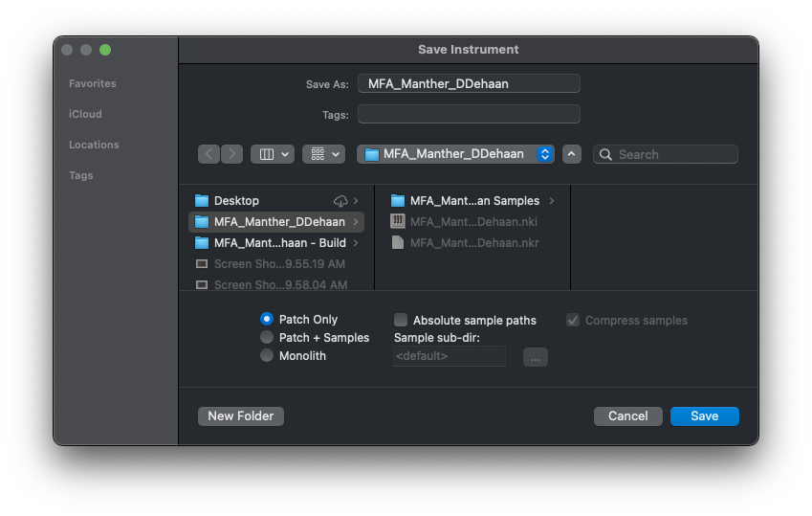Click the back navigation arrow

209,154
